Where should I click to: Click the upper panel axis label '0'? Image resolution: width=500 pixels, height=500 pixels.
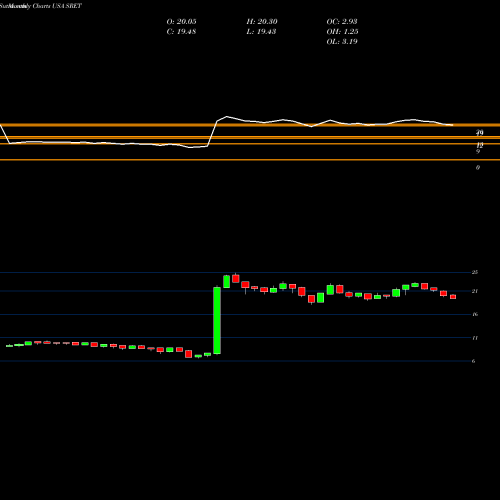click(x=478, y=168)
